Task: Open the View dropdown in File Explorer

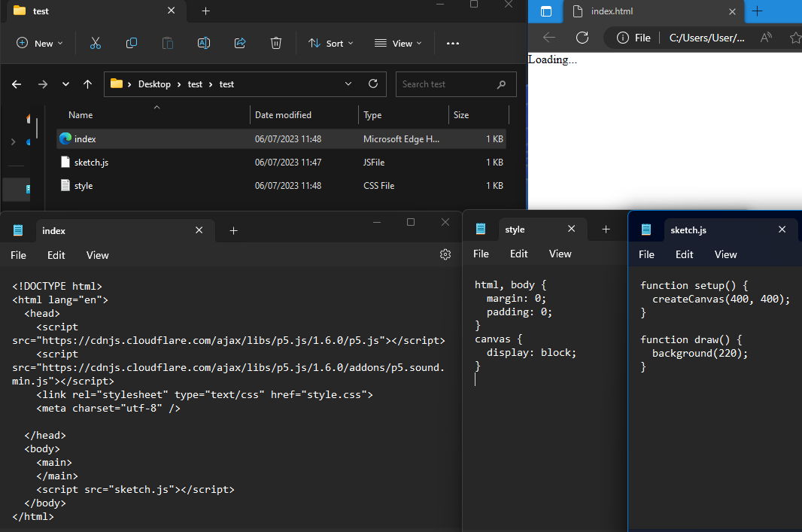Action: click(x=399, y=44)
